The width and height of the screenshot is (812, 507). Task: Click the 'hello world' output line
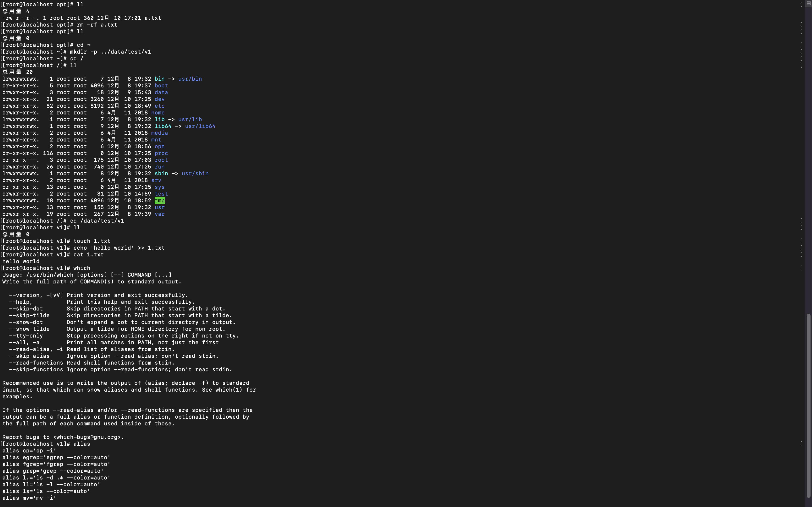pyautogui.click(x=21, y=261)
